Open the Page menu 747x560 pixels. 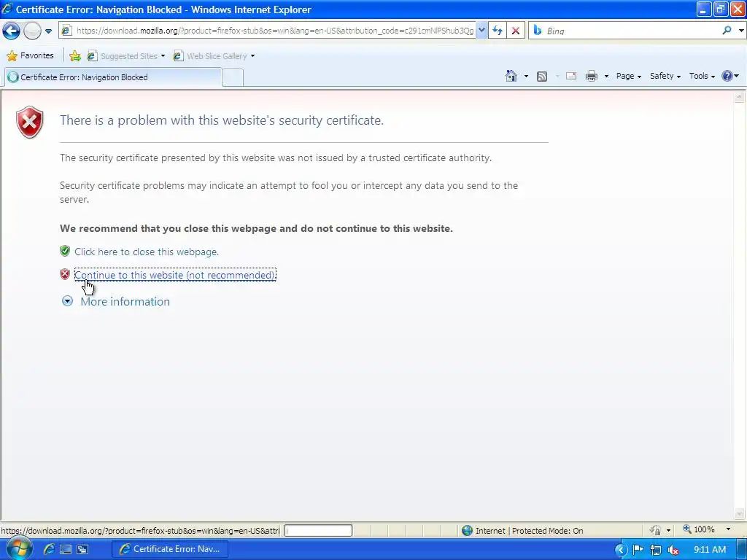click(x=628, y=76)
